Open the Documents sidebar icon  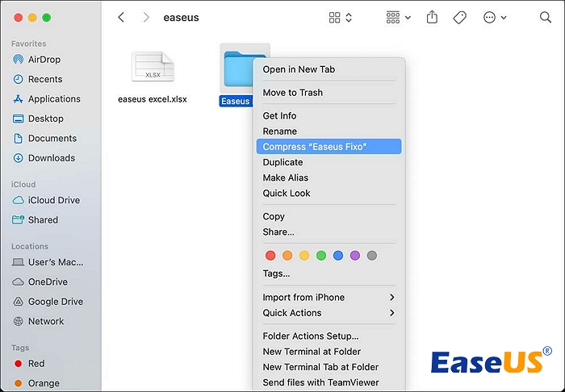point(18,138)
